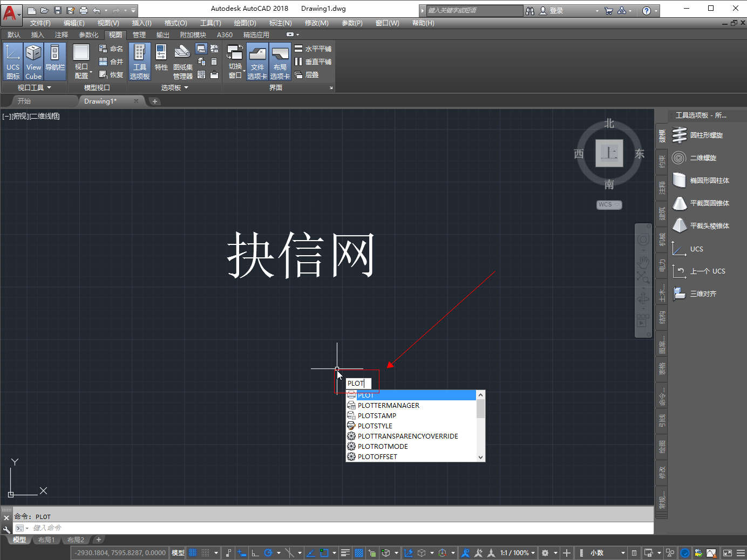Click the Open file folder icon

coord(44,10)
